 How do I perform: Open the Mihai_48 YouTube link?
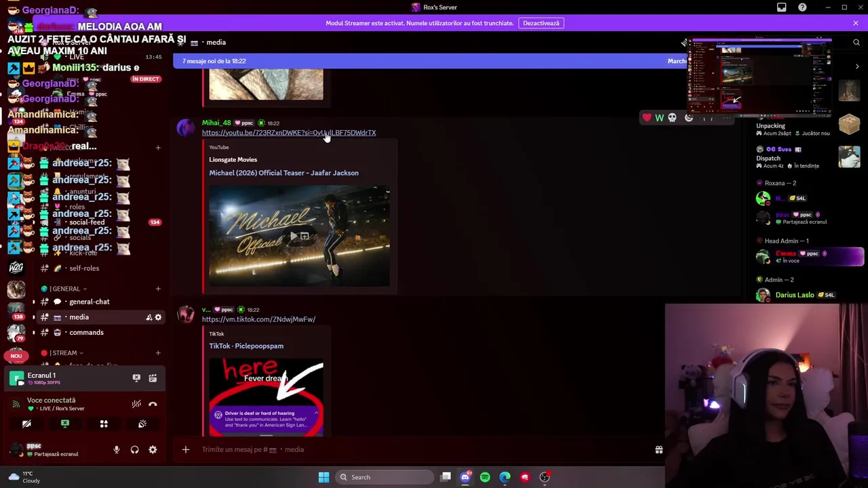[x=289, y=133]
